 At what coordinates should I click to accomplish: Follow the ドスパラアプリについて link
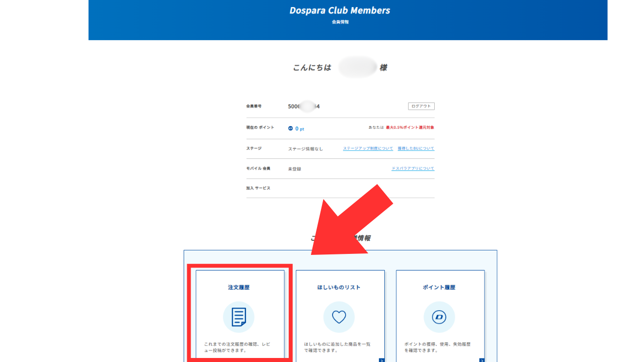tap(413, 168)
